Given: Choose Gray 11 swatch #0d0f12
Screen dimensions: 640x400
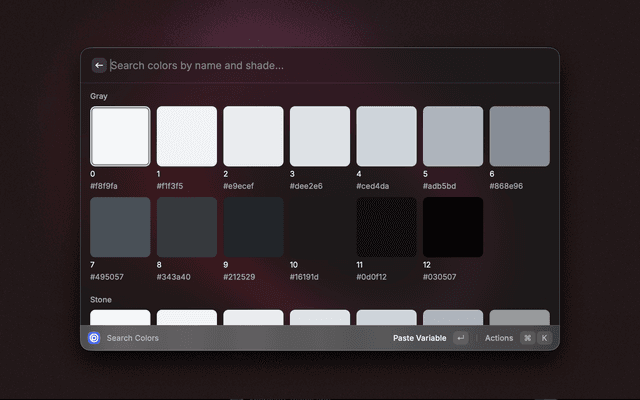Looking at the screenshot, I should (x=387, y=227).
